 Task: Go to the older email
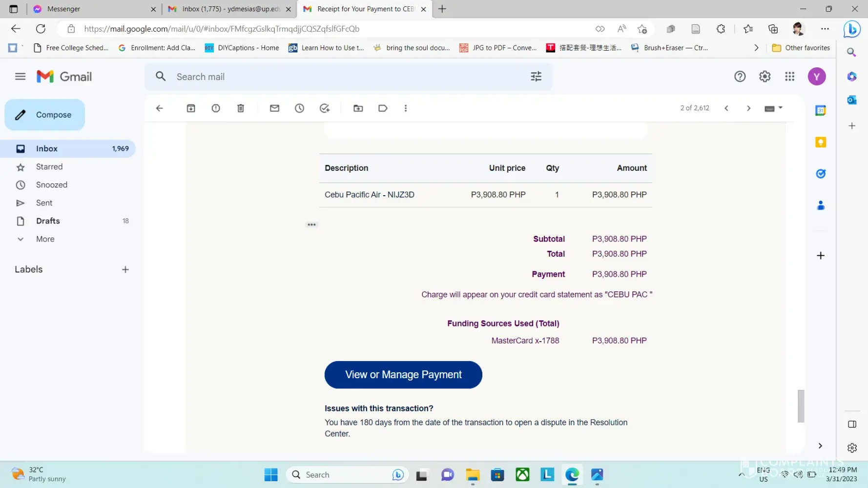point(749,108)
